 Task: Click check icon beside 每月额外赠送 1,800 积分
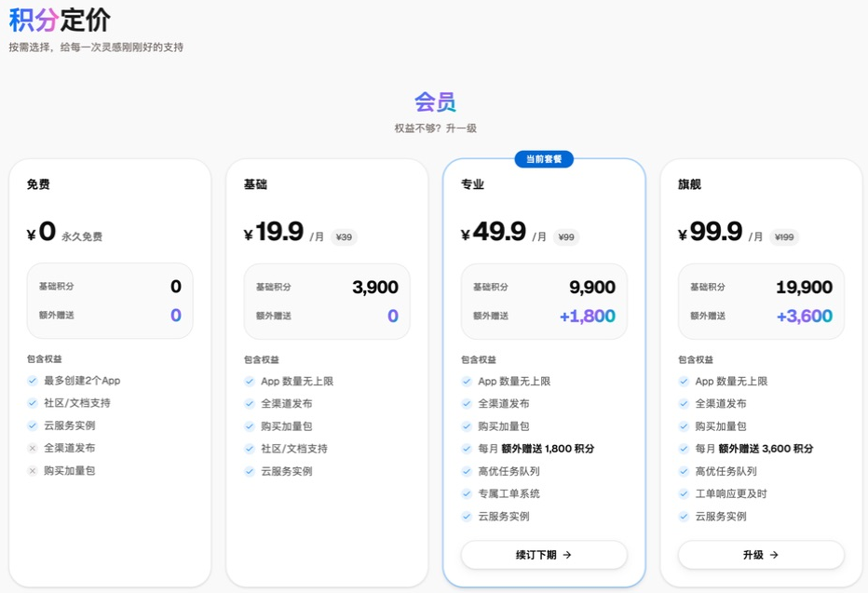pos(466,449)
